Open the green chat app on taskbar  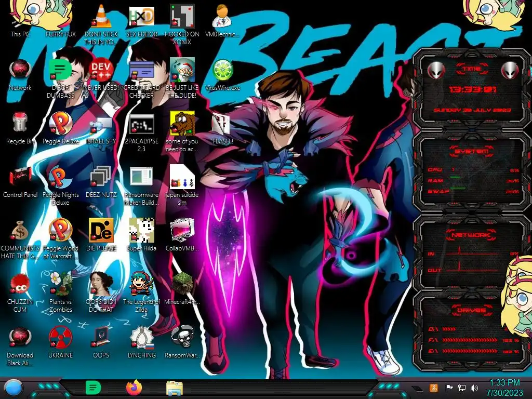click(94, 388)
